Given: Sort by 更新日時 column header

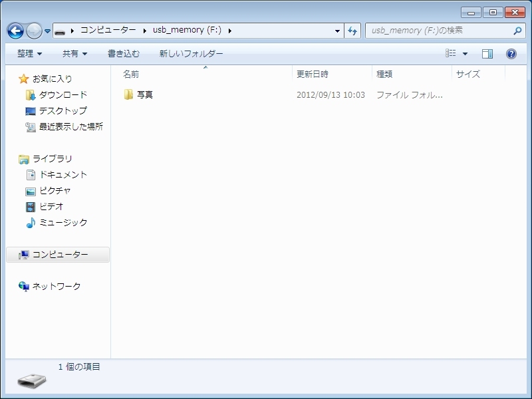Looking at the screenshot, I should pos(313,74).
